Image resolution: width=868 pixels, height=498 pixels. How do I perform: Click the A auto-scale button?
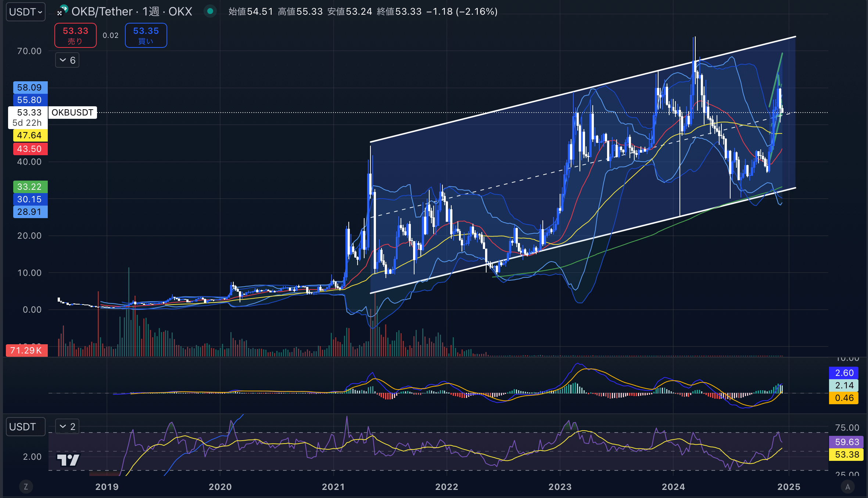tap(847, 487)
